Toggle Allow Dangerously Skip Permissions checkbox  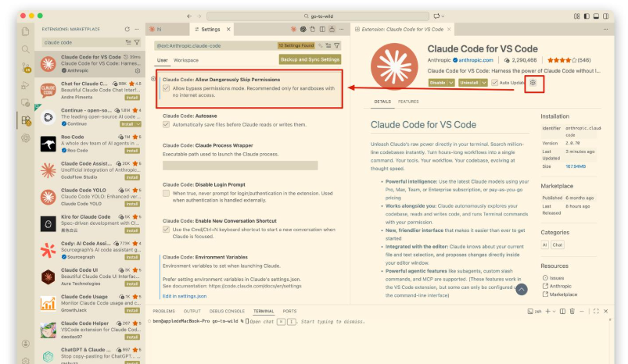[167, 88]
